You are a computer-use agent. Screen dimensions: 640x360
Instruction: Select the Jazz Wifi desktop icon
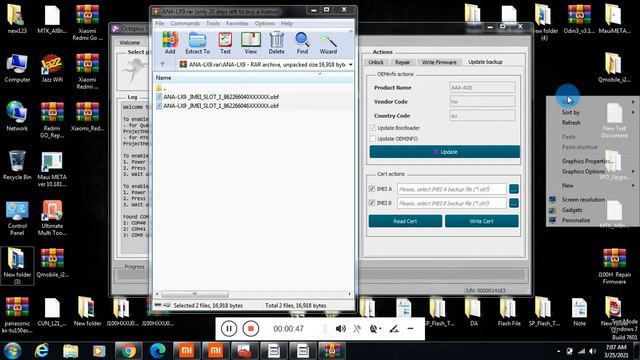point(52,68)
